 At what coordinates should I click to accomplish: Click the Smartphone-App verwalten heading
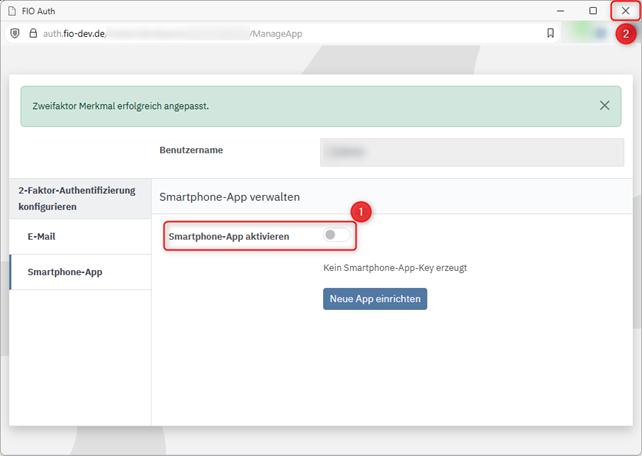pyautogui.click(x=229, y=197)
